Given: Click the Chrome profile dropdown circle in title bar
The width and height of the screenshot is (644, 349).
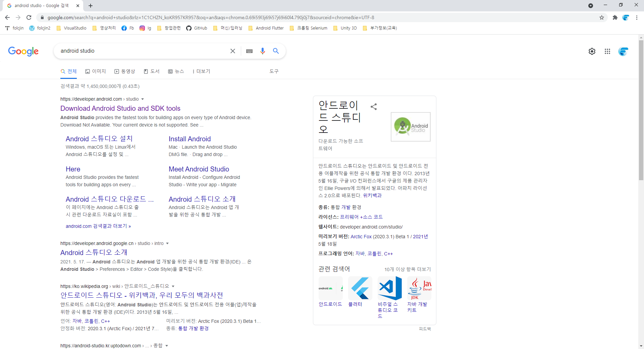Looking at the screenshot, I should [591, 6].
